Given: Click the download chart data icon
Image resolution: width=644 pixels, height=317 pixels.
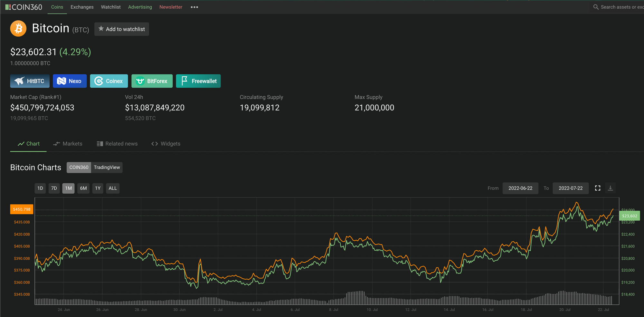Looking at the screenshot, I should point(610,188).
